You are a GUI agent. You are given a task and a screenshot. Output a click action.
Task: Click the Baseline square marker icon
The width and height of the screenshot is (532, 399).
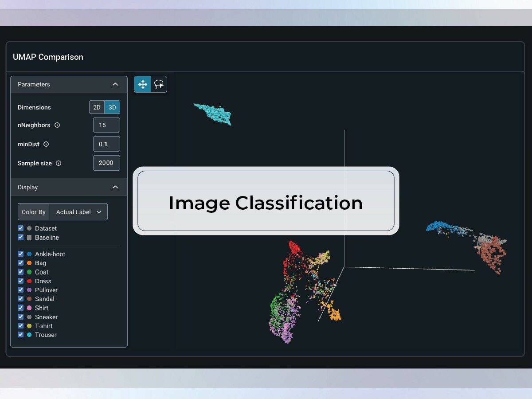pyautogui.click(x=29, y=238)
